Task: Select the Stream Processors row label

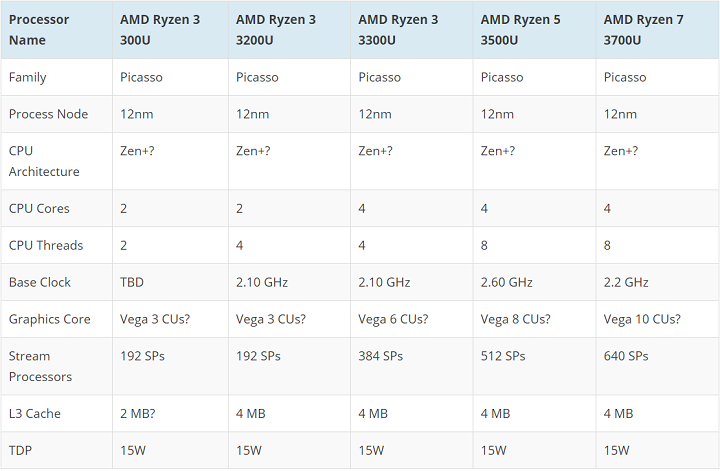Action: click(40, 366)
